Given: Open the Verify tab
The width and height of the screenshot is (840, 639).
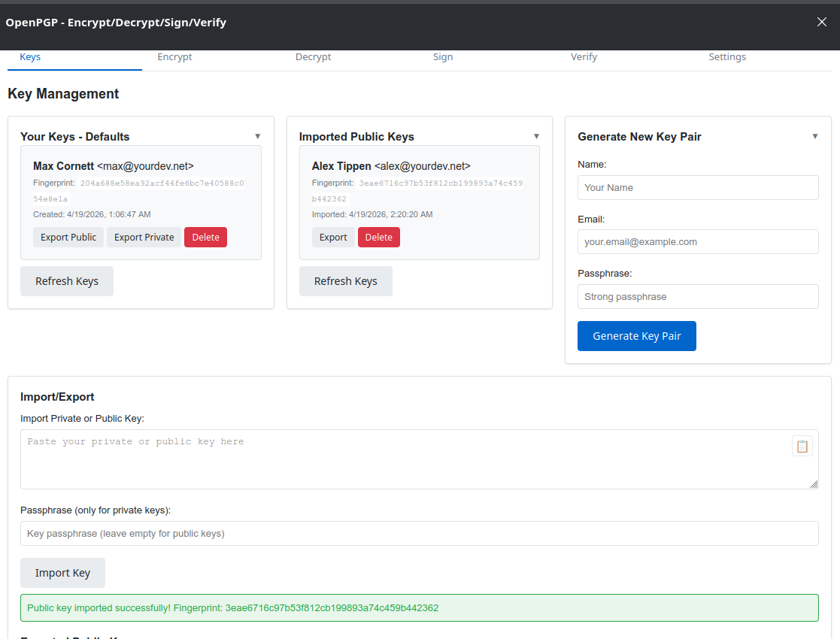Looking at the screenshot, I should coord(584,56).
